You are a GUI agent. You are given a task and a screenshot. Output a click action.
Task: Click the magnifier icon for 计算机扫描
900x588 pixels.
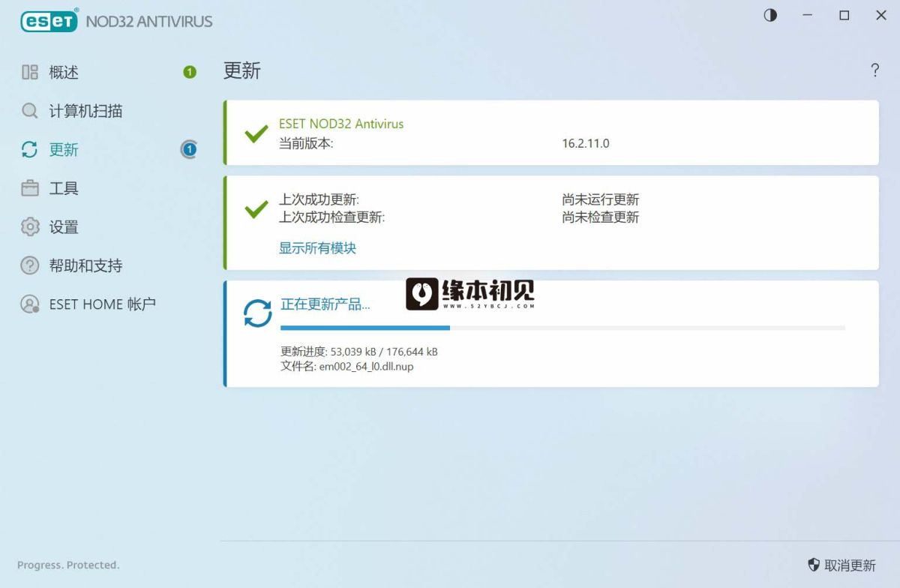pyautogui.click(x=30, y=111)
